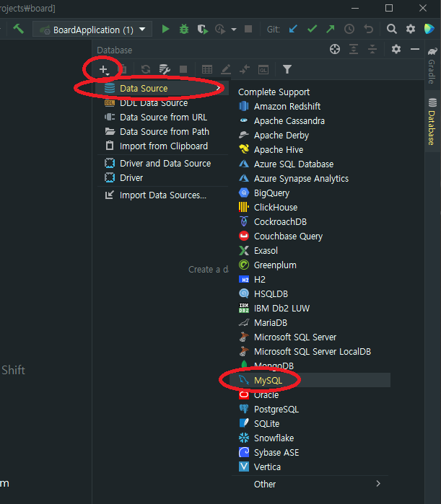Select the H2 database entry
The image size is (441, 504).
pyautogui.click(x=311, y=280)
